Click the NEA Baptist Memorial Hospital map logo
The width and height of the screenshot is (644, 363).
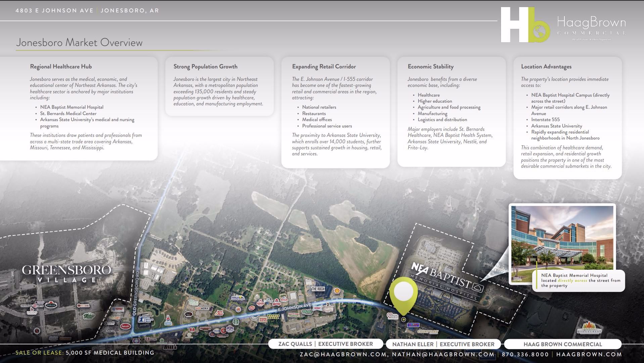pyautogui.click(x=447, y=281)
